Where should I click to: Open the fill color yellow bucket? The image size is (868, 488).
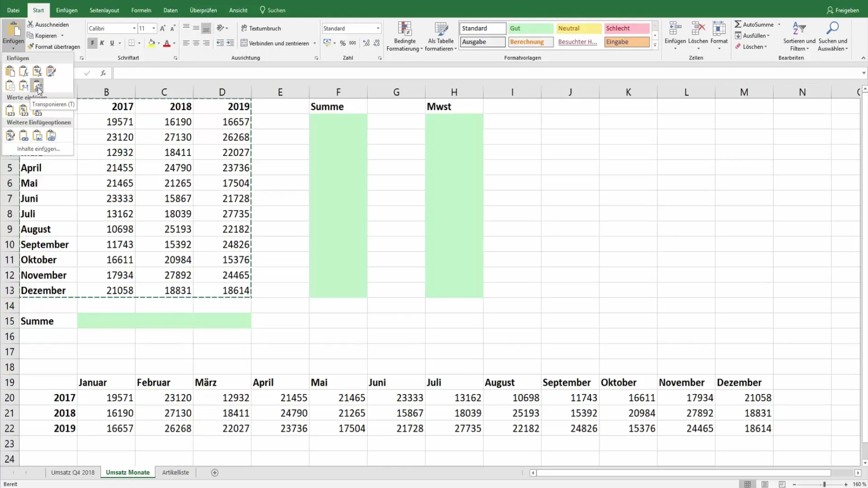point(151,43)
